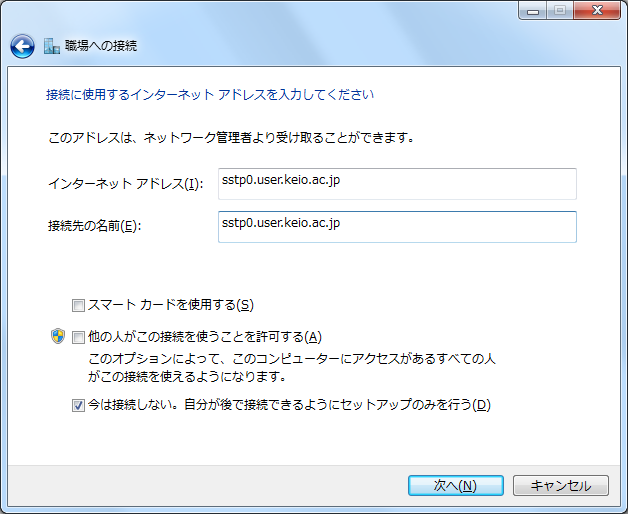The width and height of the screenshot is (628, 514).
Task: Click the UAC shield icon beside sharing option
Action: 58,336
